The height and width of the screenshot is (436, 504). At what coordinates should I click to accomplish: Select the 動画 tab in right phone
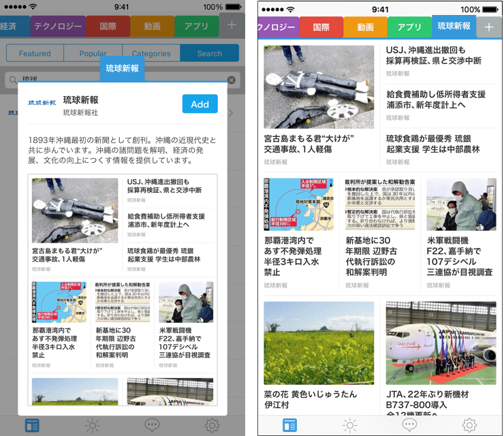(366, 27)
